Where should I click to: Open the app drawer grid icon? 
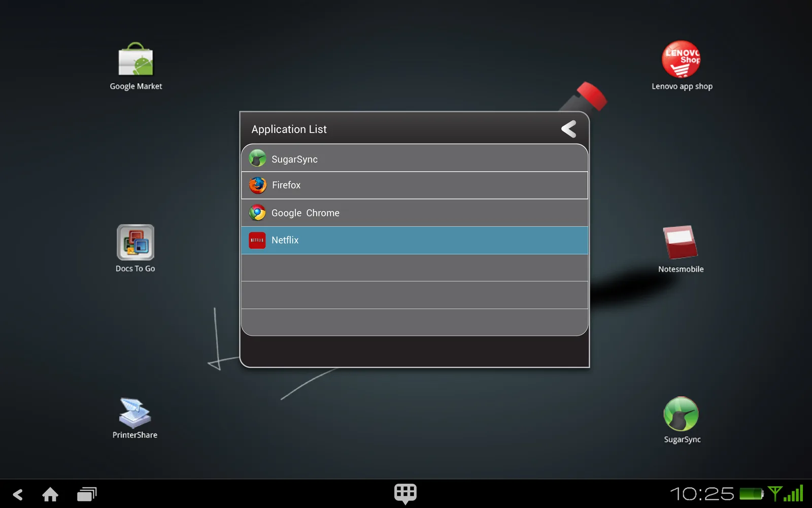pos(405,493)
